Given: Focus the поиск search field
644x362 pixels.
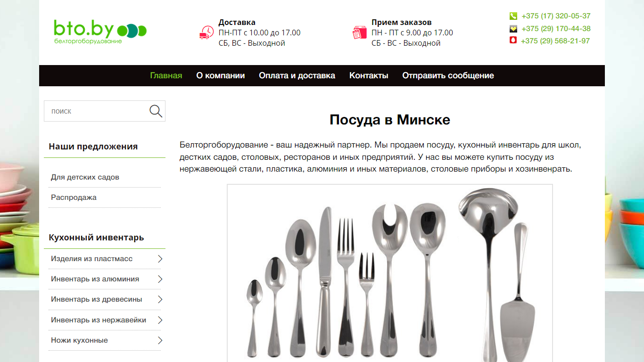Looking at the screenshot, I should coord(96,111).
